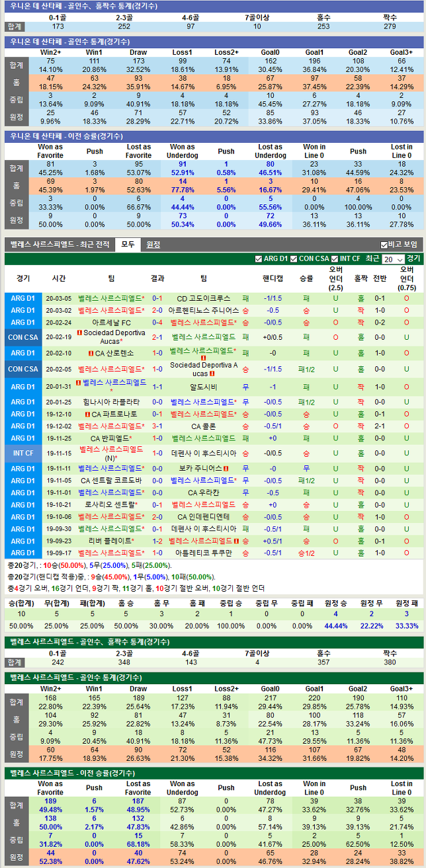Viewport: 426px width, 868px height.
Task: Open the CA 반피엘드 team link
Action: (x=109, y=438)
